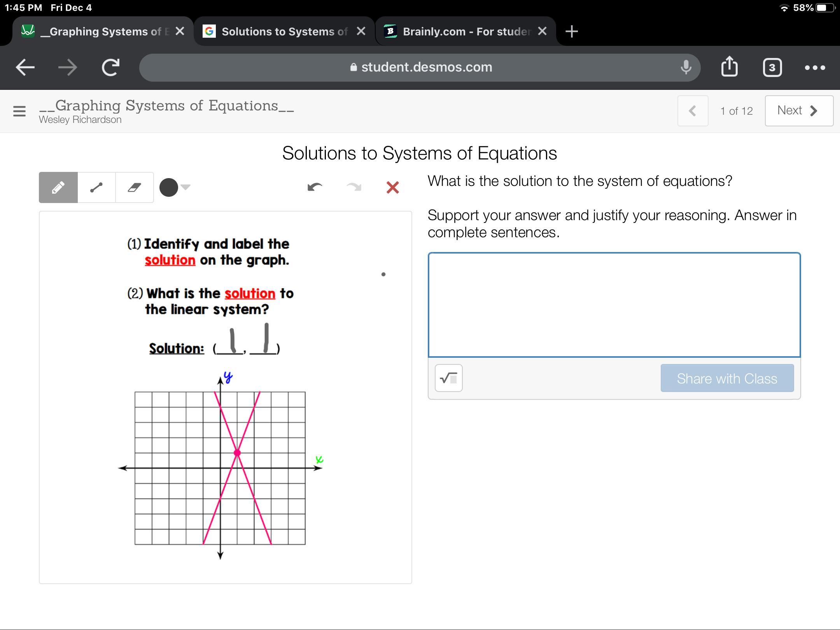Click the answer text box
The image size is (840, 630).
pyautogui.click(x=614, y=304)
